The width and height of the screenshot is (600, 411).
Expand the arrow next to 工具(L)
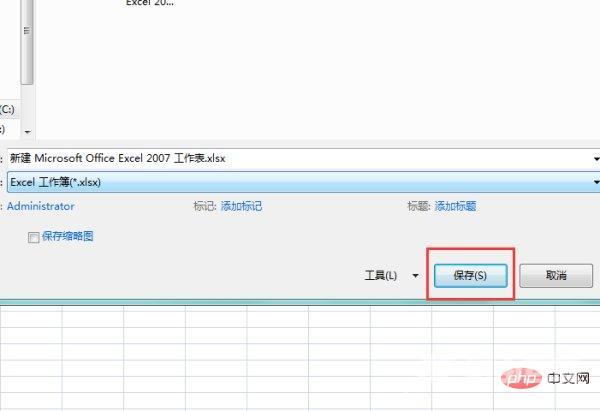[415, 275]
